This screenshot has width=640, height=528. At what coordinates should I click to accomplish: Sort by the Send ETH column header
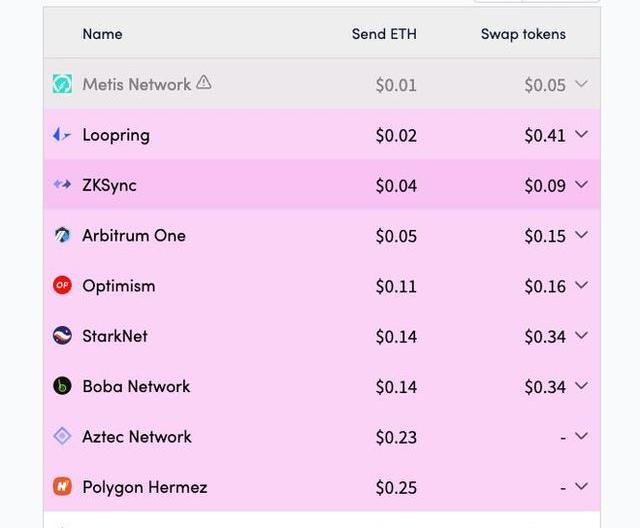(384, 34)
